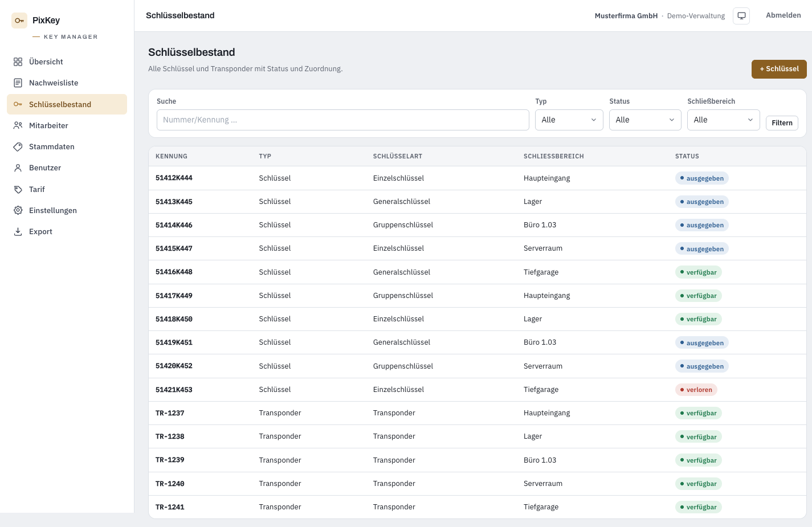Click the Nummer/Kennung search field

point(342,120)
